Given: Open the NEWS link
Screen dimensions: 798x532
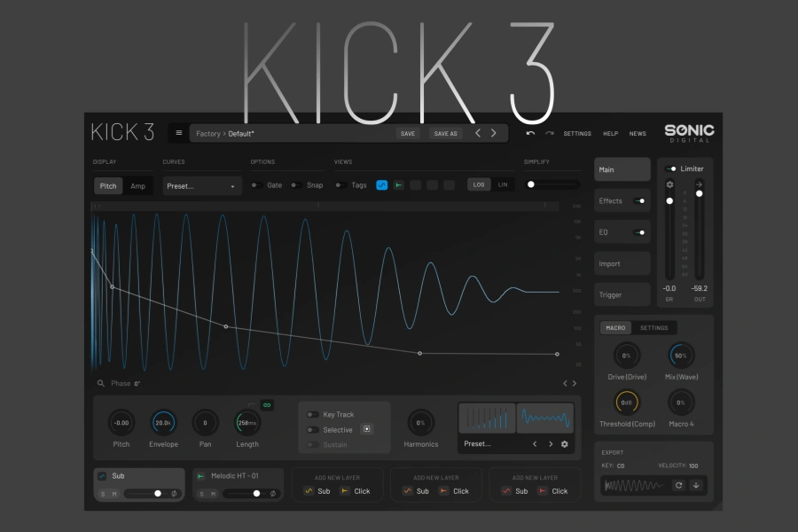Looking at the screenshot, I should [638, 133].
